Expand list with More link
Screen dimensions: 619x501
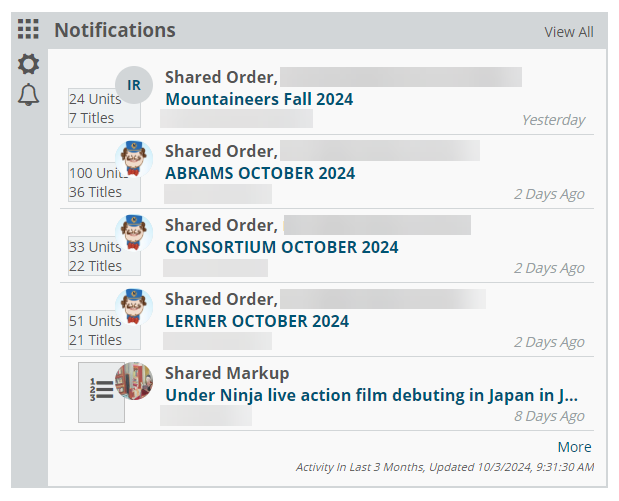coord(574,447)
